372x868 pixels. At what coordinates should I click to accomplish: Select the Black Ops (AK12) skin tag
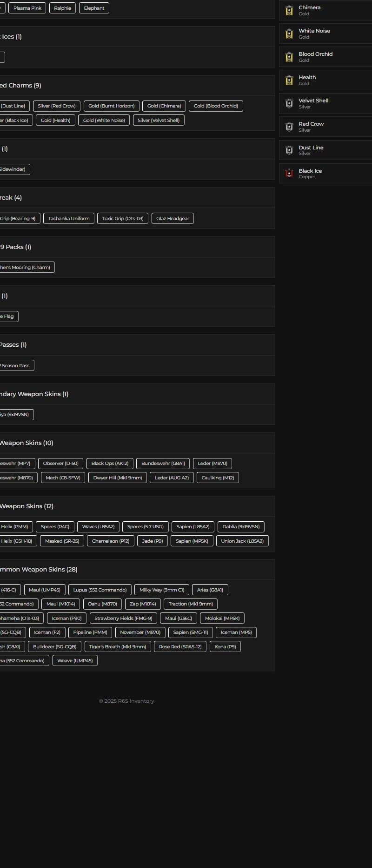(110, 464)
